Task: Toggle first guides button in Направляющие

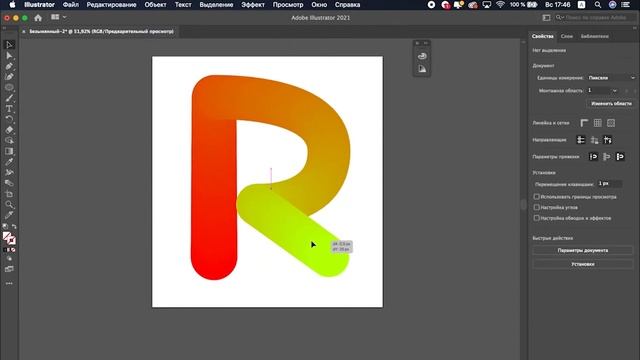Action: [580, 140]
